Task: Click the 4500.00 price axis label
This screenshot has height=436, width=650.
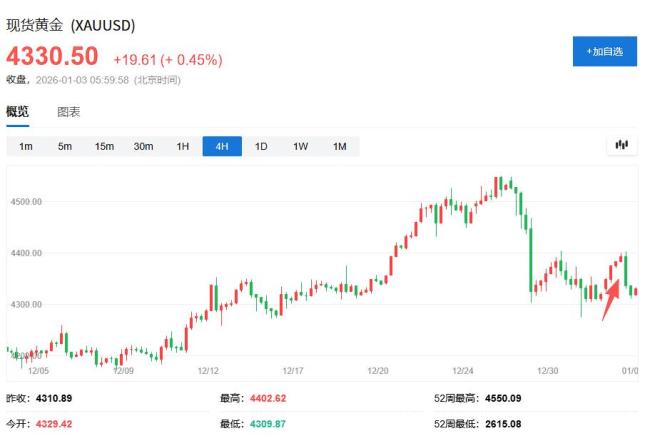Action: (25, 202)
